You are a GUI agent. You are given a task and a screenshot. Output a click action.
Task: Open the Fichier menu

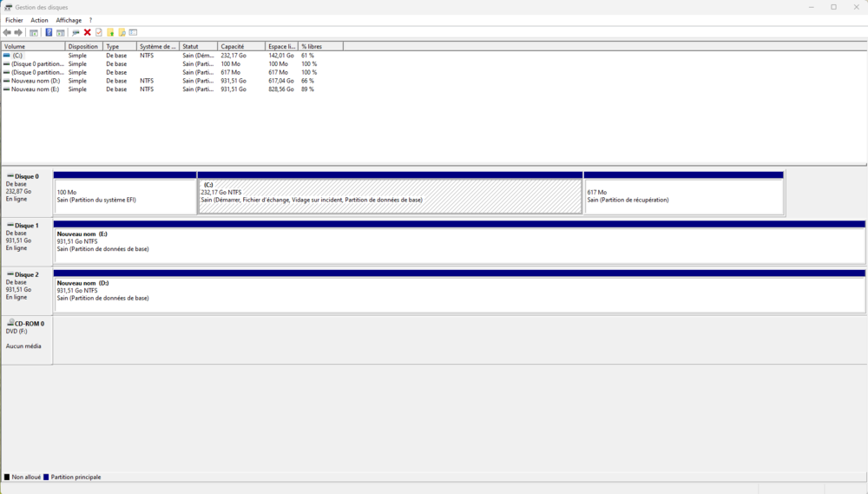pos(14,20)
